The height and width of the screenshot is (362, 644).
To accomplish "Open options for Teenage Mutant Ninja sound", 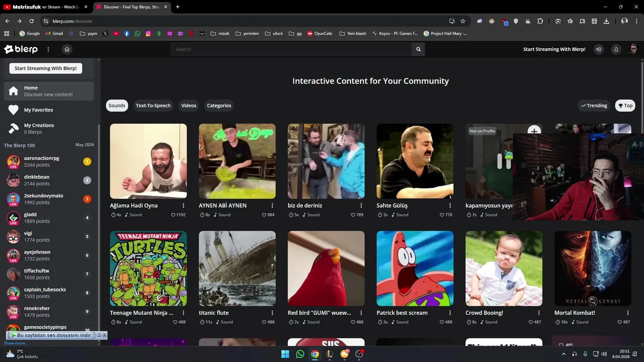I will [x=183, y=313].
